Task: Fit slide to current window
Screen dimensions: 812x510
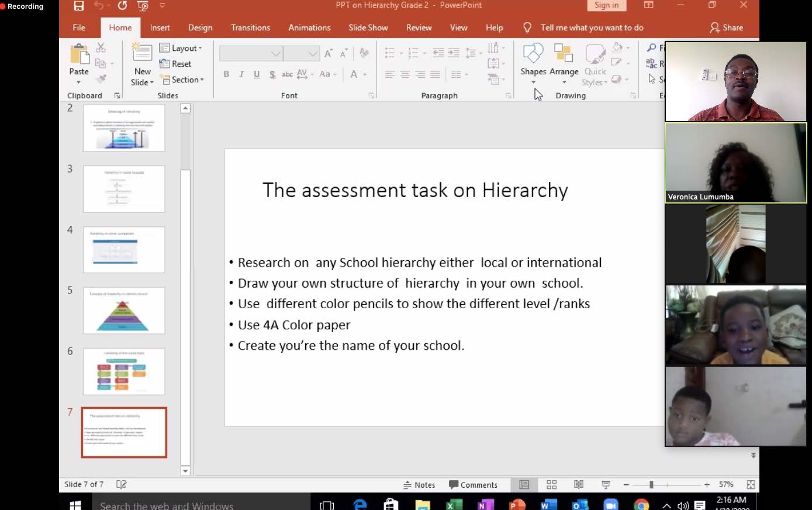Action: click(751, 485)
